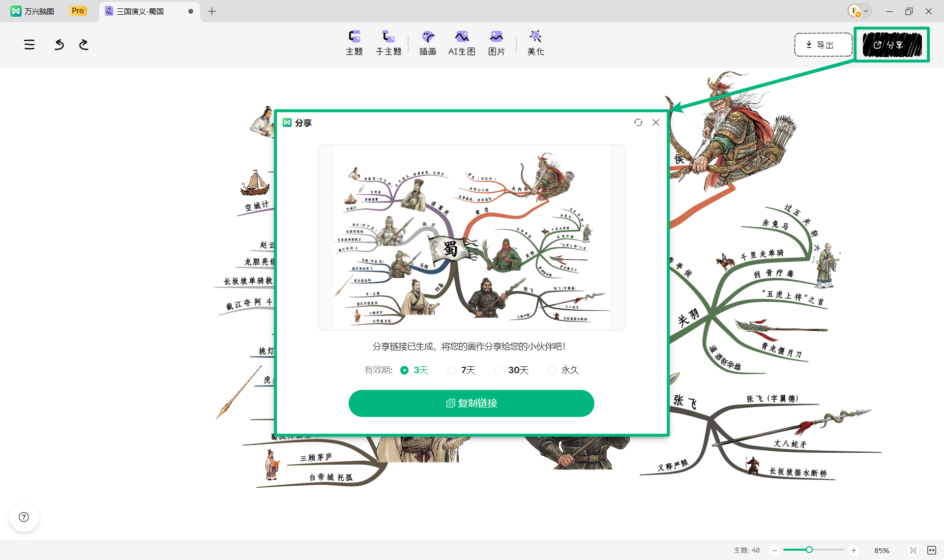The height and width of the screenshot is (560, 944).
Task: Open the user account avatar dropdown
Action: [x=859, y=11]
